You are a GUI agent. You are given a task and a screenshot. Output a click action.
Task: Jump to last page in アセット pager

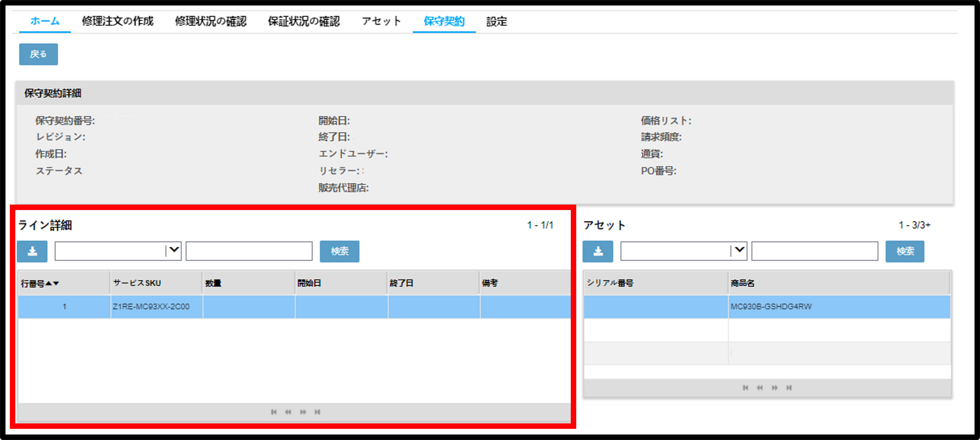789,388
